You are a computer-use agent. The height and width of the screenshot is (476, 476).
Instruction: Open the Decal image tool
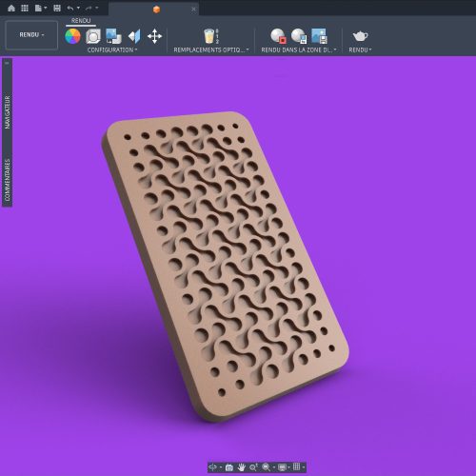click(113, 36)
